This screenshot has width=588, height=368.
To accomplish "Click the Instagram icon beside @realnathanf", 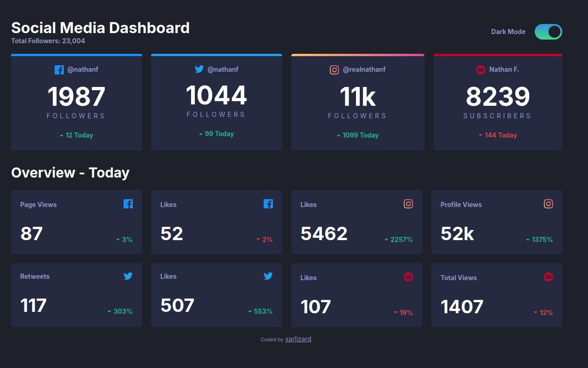I will [334, 70].
